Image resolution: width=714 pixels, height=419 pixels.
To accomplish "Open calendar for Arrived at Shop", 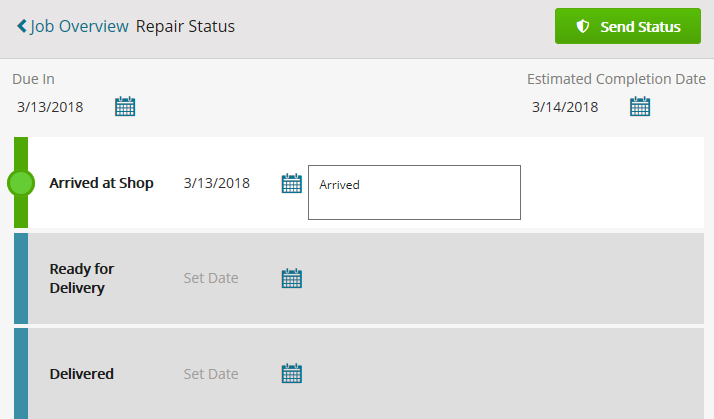I will tap(291, 183).
